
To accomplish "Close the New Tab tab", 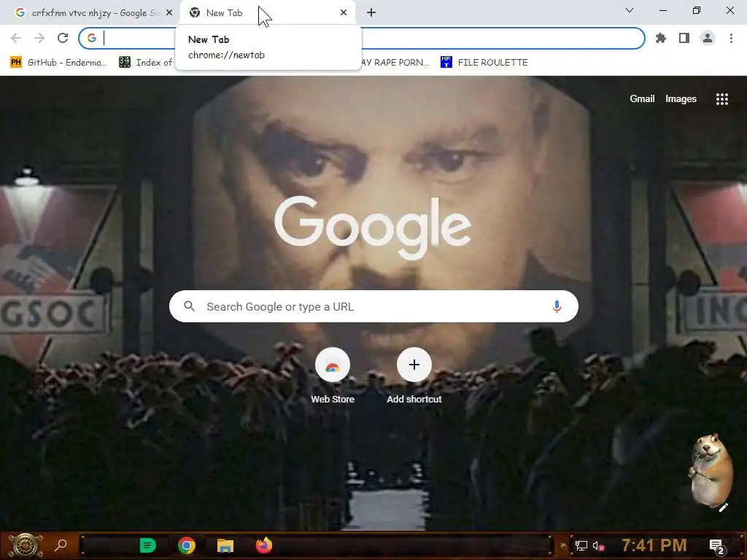I will [344, 13].
